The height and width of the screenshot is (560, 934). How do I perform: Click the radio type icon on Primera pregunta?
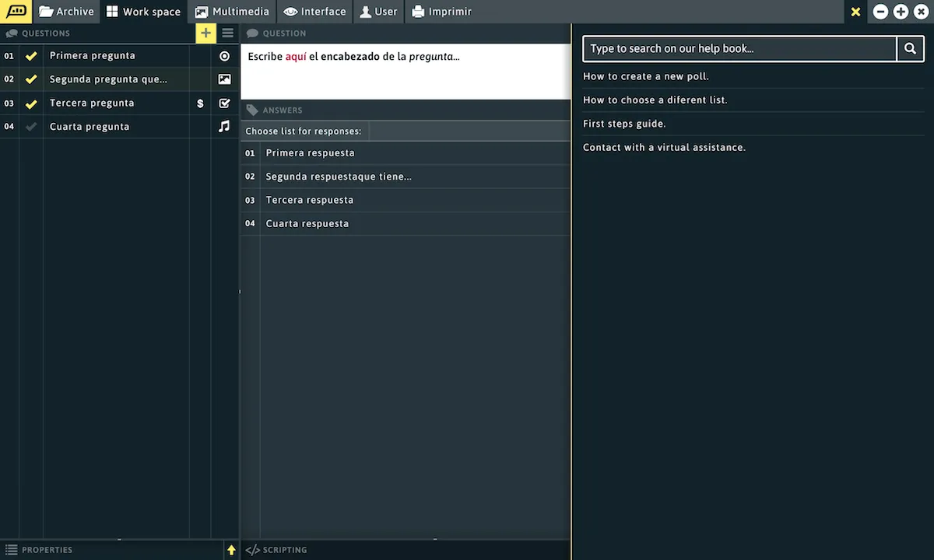pyautogui.click(x=225, y=56)
